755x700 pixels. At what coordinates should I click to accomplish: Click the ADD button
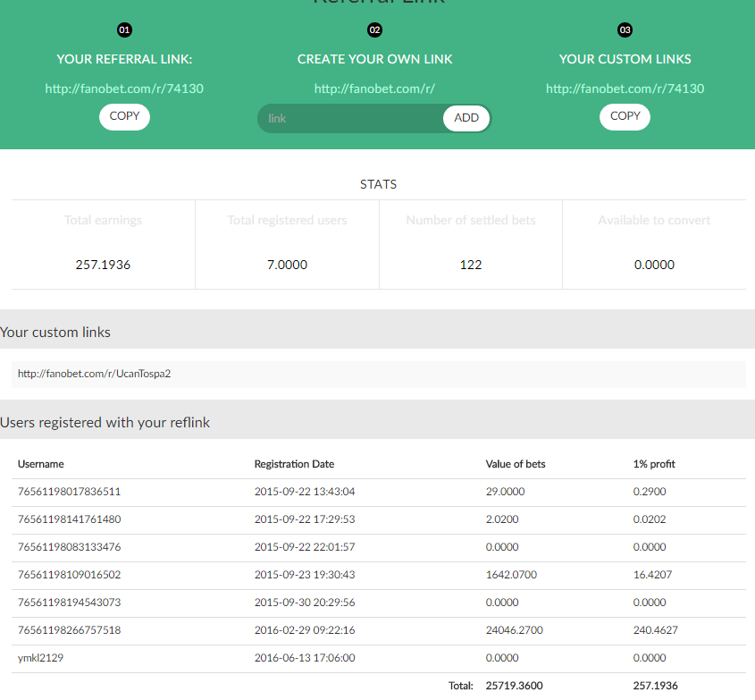click(466, 118)
